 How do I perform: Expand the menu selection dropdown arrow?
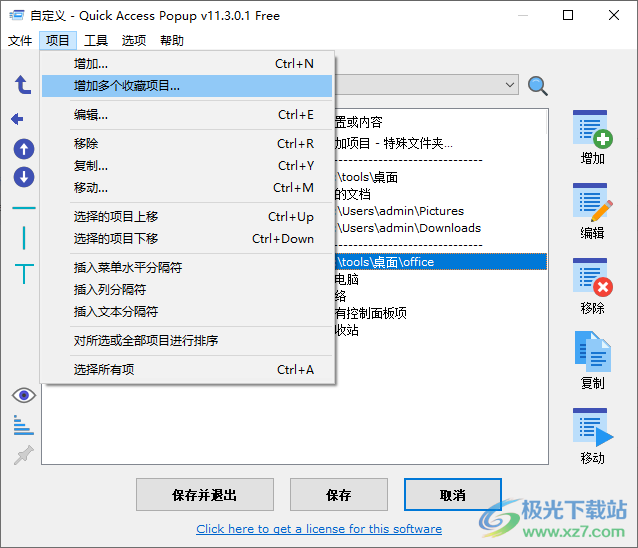509,85
